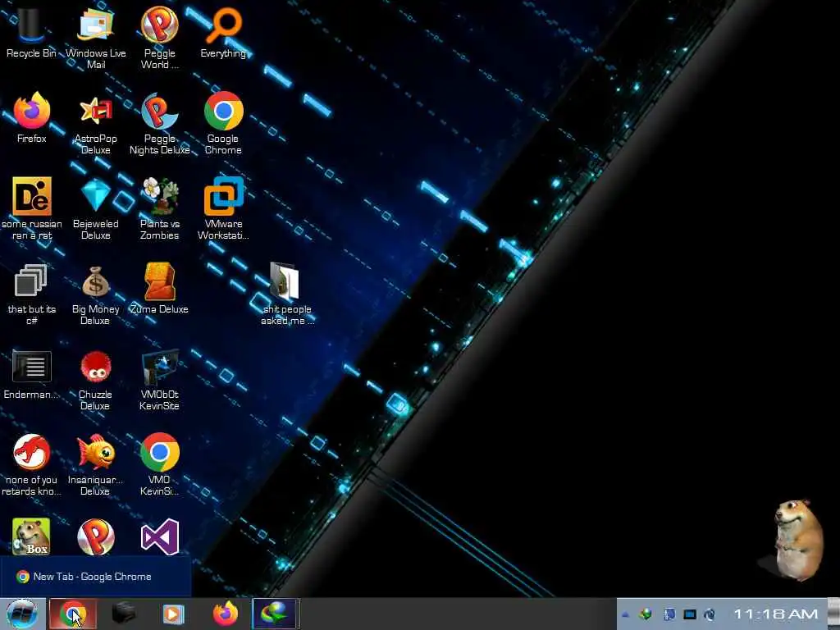Screen dimensions: 840x630
Task: Select the red dragon icon beside Insaniquarium
Action: (x=32, y=464)
